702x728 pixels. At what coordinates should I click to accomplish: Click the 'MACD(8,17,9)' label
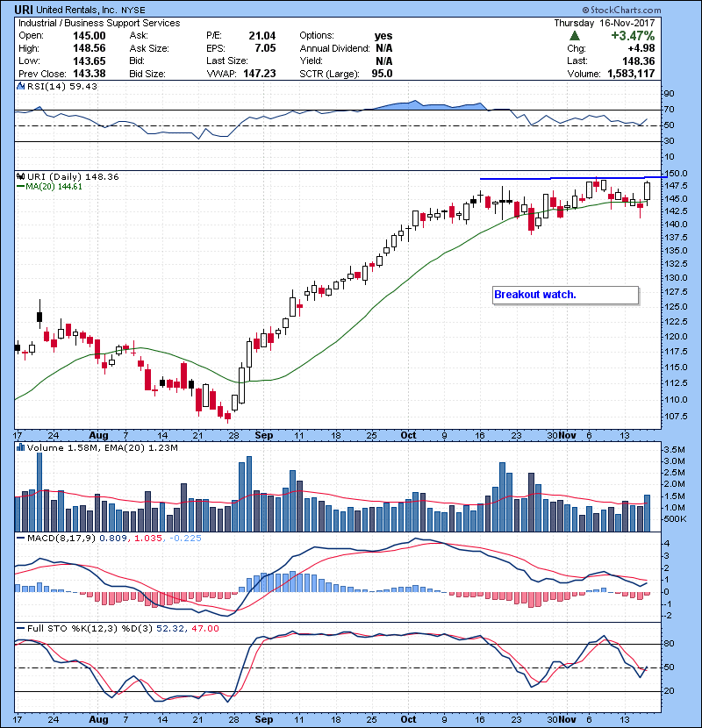[x=61, y=539]
